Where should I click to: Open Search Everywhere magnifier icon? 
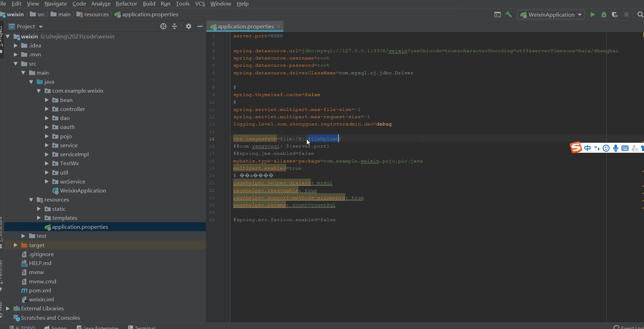pyautogui.click(x=640, y=15)
